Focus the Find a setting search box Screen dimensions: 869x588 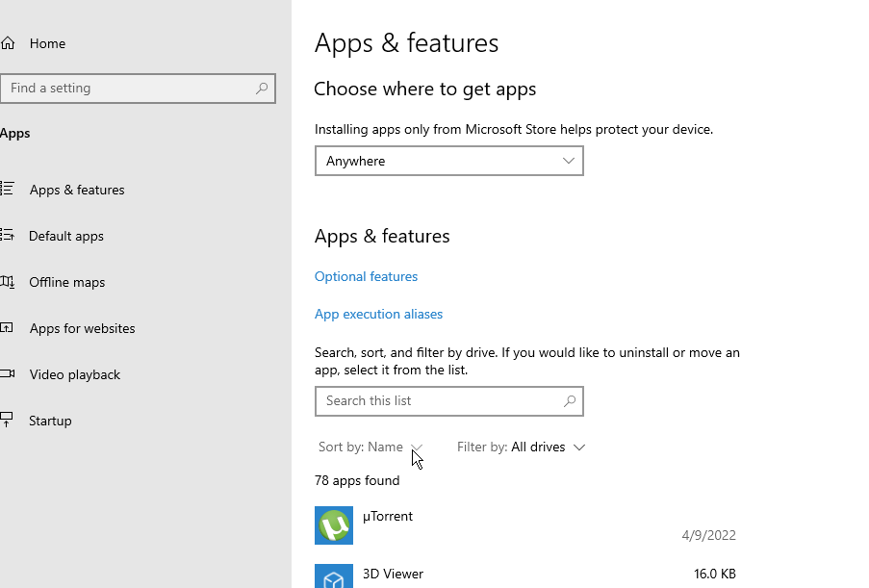[x=130, y=89]
